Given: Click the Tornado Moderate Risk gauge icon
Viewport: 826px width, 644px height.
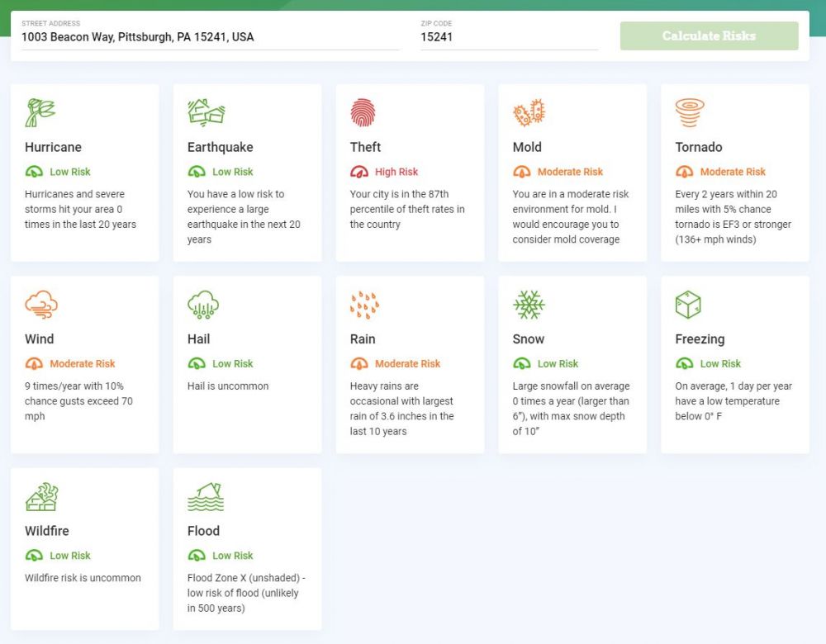Looking at the screenshot, I should 685,172.
